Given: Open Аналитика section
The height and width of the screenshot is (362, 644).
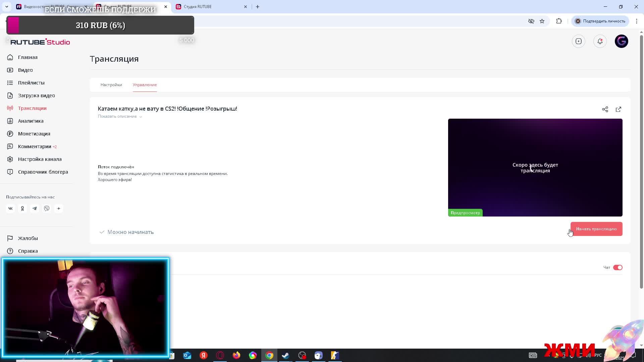Looking at the screenshot, I should click(x=31, y=121).
